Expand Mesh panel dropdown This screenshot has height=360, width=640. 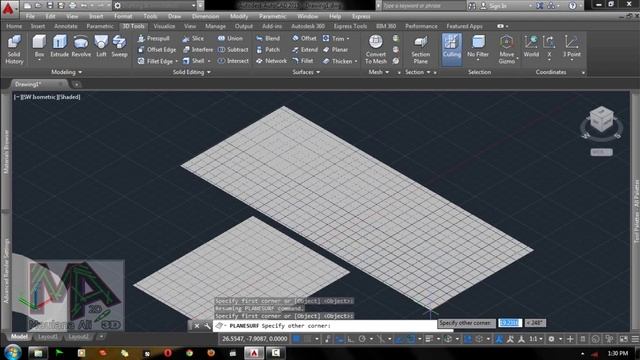tap(379, 72)
